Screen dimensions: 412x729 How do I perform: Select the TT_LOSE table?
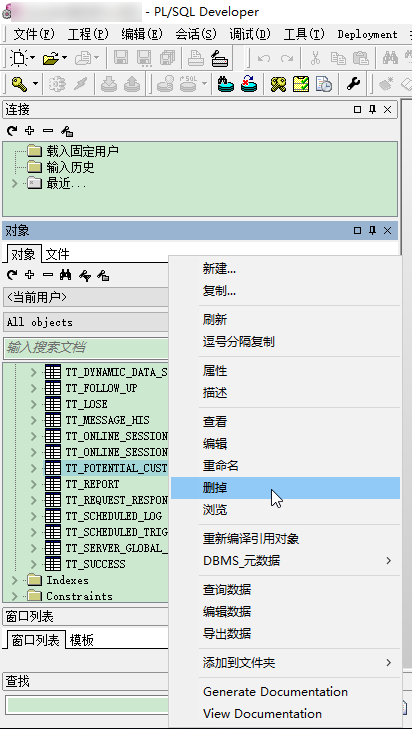(86, 404)
